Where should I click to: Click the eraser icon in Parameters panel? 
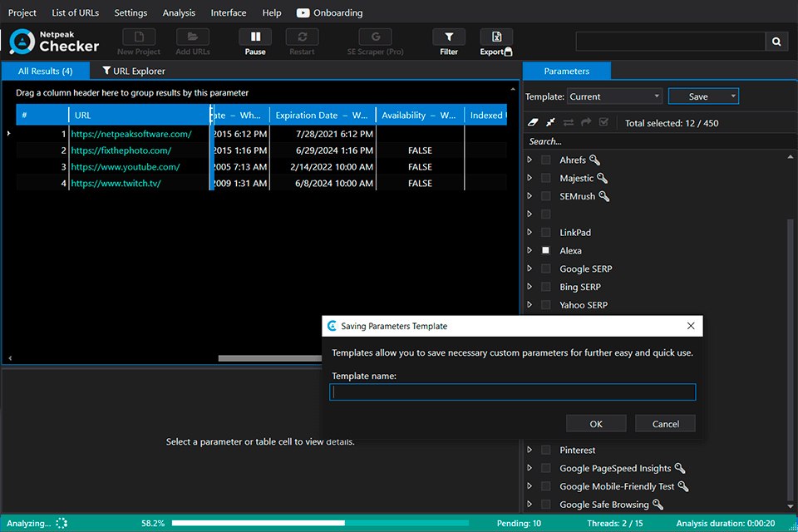point(533,123)
